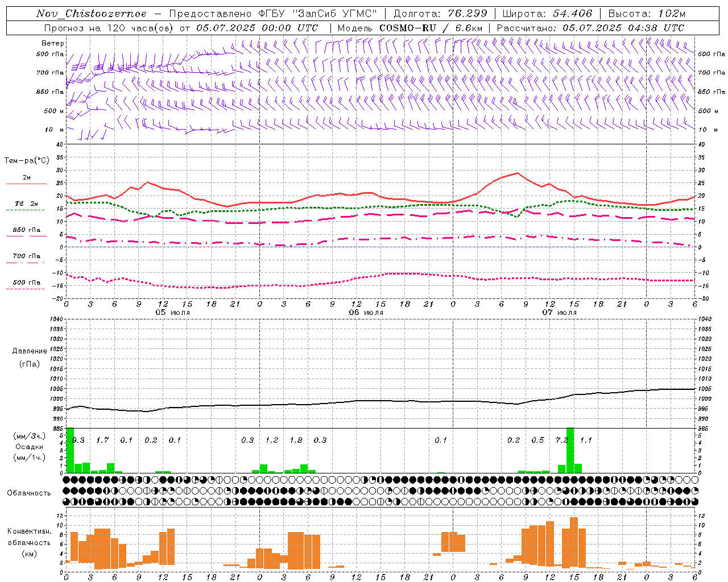Click the 7.2 precipitation total value
Viewport: 728px width, 582px height.
pyautogui.click(x=562, y=440)
